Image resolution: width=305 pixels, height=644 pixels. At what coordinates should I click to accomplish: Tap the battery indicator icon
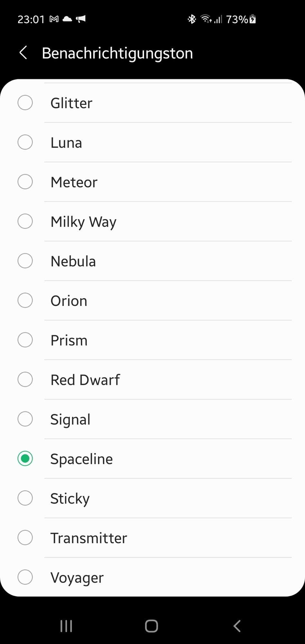pos(253,19)
